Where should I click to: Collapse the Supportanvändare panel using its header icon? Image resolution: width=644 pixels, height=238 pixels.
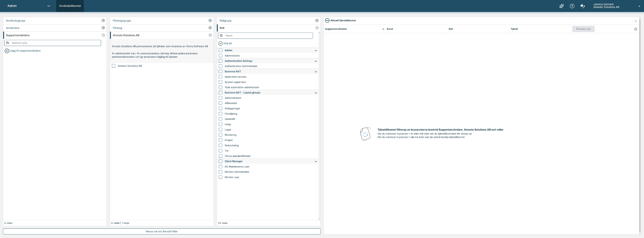click(103, 35)
